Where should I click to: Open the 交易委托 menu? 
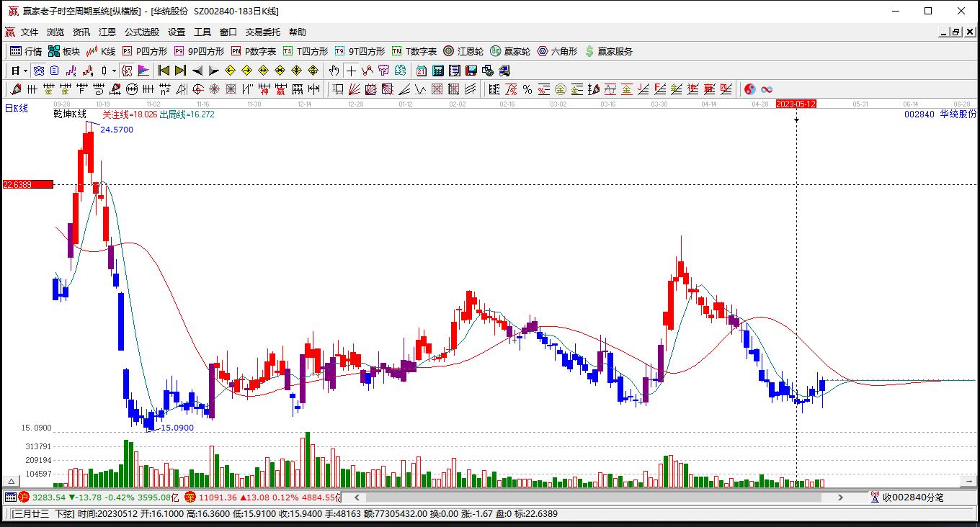coord(263,32)
